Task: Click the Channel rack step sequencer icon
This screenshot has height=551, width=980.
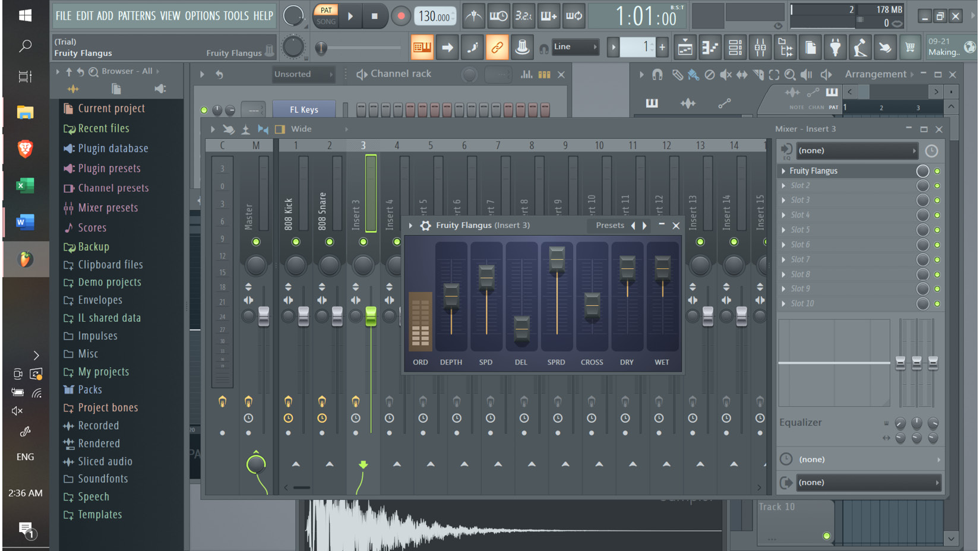Action: point(544,74)
